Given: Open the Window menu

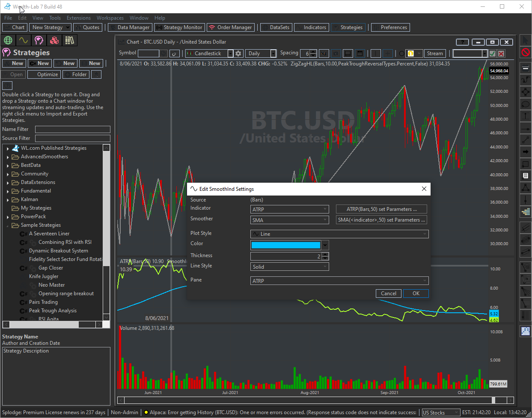Looking at the screenshot, I should (x=139, y=18).
